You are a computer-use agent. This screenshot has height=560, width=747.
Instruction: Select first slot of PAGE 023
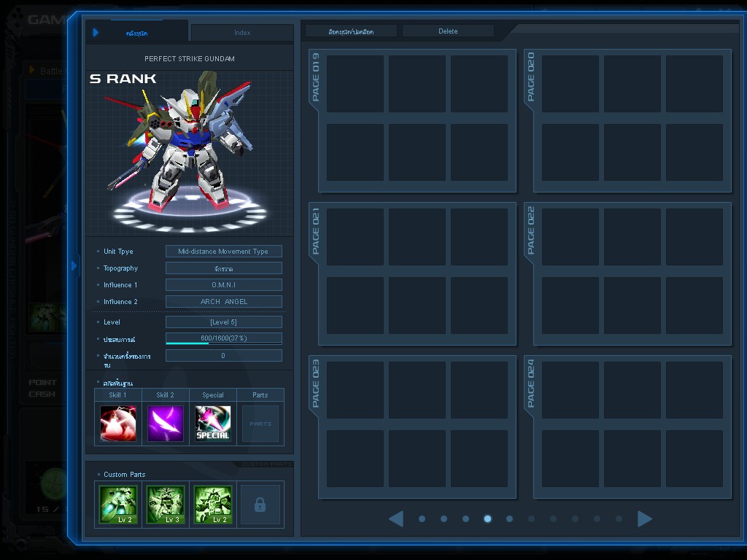355,391
